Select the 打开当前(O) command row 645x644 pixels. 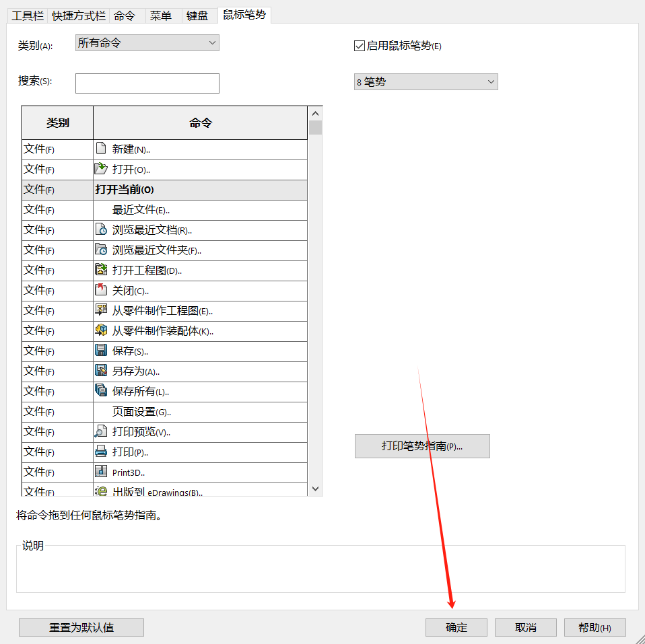coord(168,189)
